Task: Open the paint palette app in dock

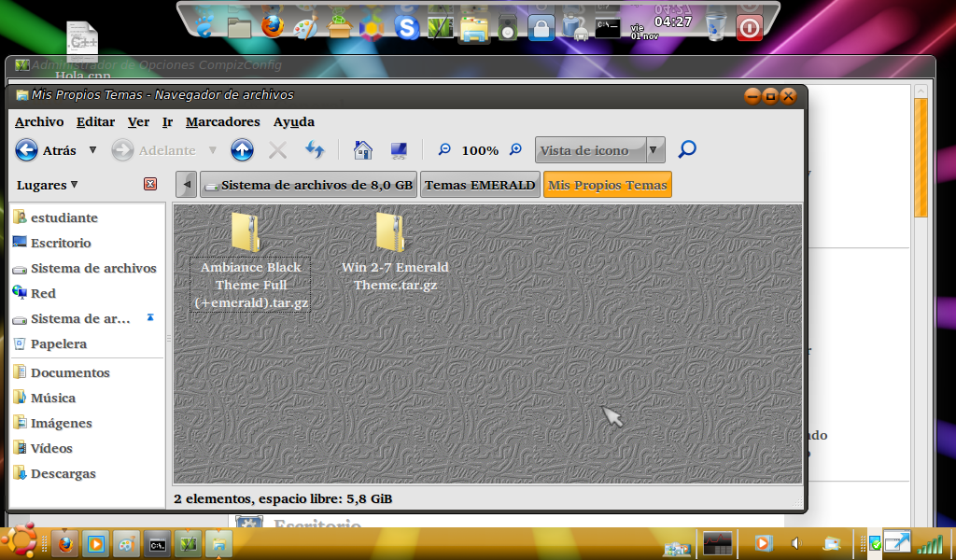Action: point(305,27)
